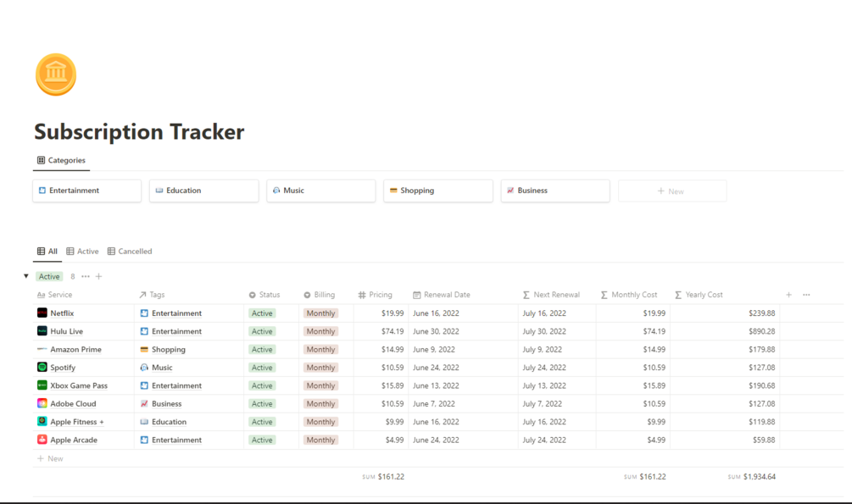
Task: Open the Next Renewal column header
Action: click(x=551, y=295)
